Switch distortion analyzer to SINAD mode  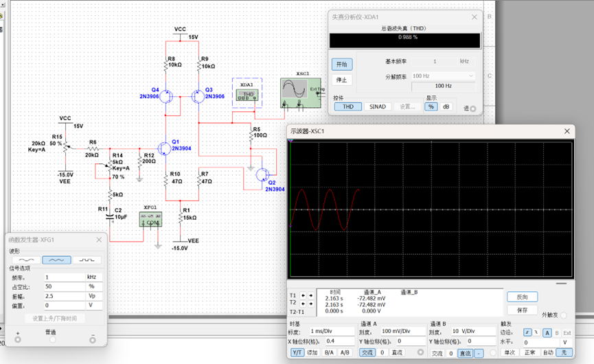pyautogui.click(x=377, y=107)
